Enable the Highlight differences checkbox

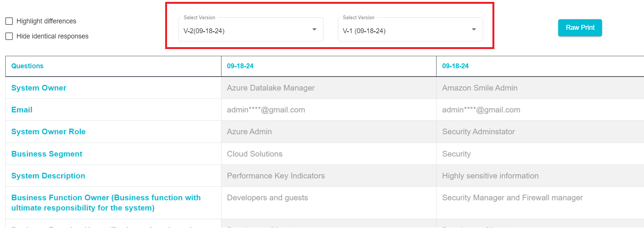click(9, 21)
